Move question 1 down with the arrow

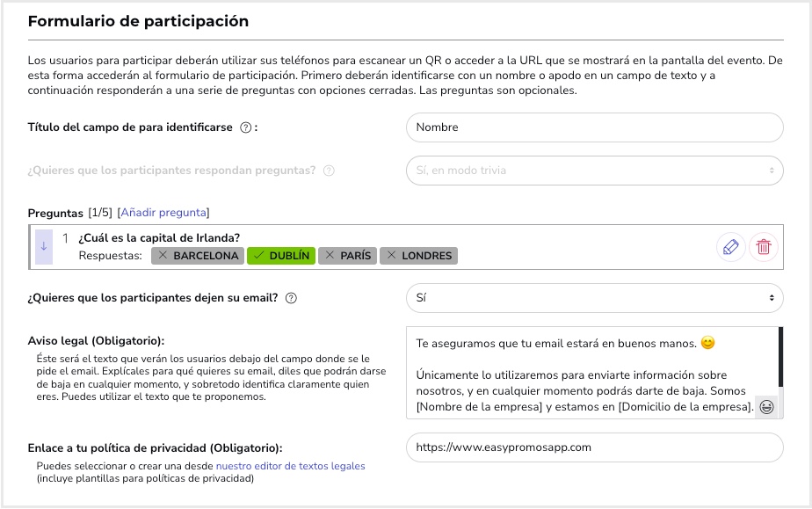point(44,246)
